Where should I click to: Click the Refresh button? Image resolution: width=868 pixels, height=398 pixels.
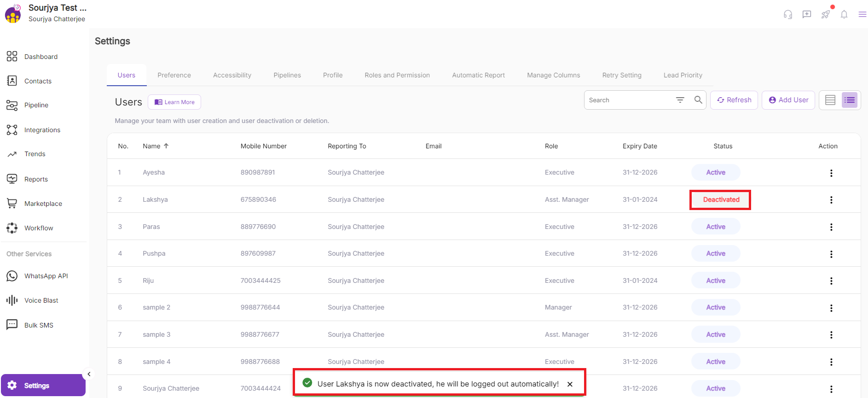pos(734,100)
